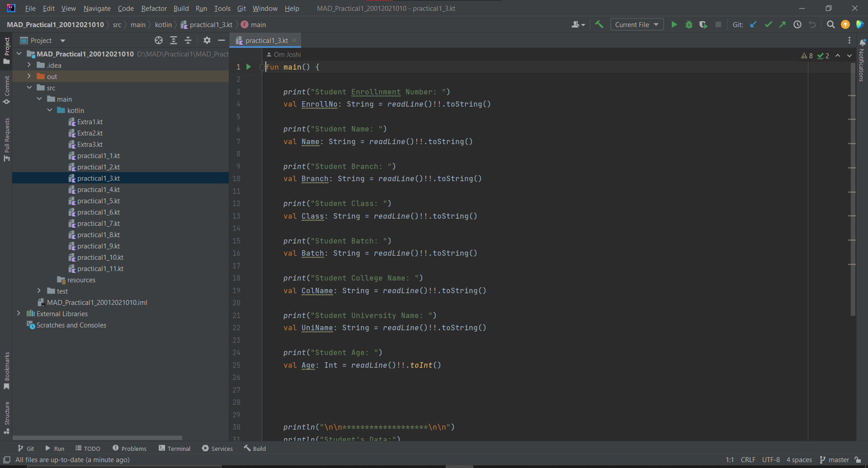This screenshot has height=468, width=868.
Task: Click the Debug bug icon
Action: tap(689, 25)
